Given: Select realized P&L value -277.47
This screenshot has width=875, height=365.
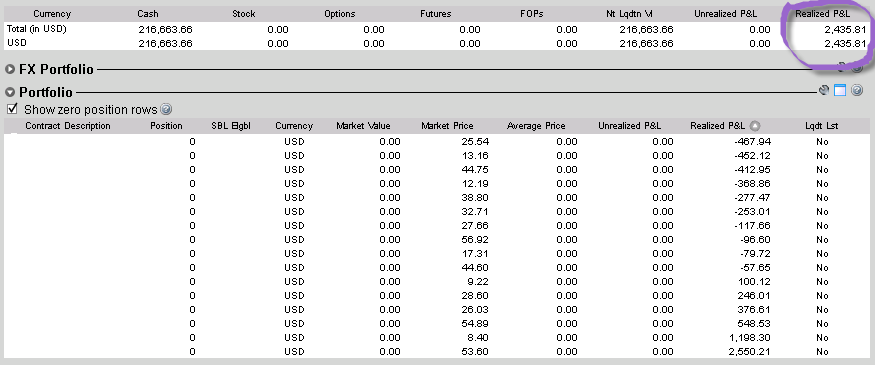Looking at the screenshot, I should coord(753,198).
